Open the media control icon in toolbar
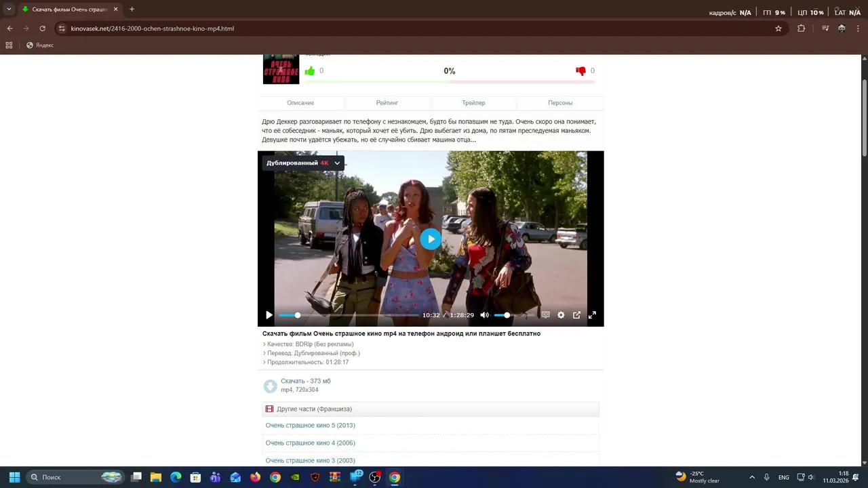The image size is (868, 488). (825, 28)
